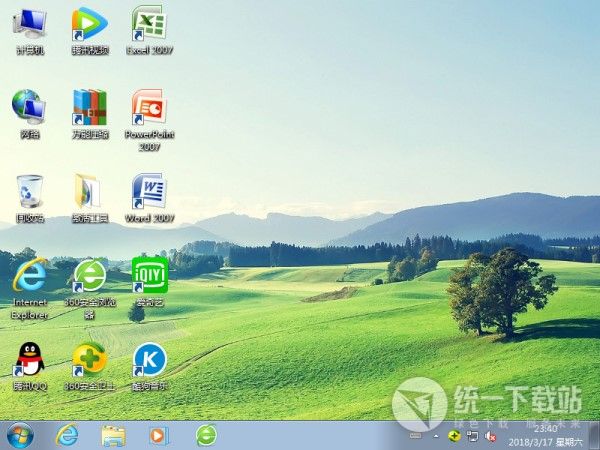Image resolution: width=600 pixels, height=450 pixels.
Task: Launch the Tencent Video desktop shortcut
Action: point(90,31)
